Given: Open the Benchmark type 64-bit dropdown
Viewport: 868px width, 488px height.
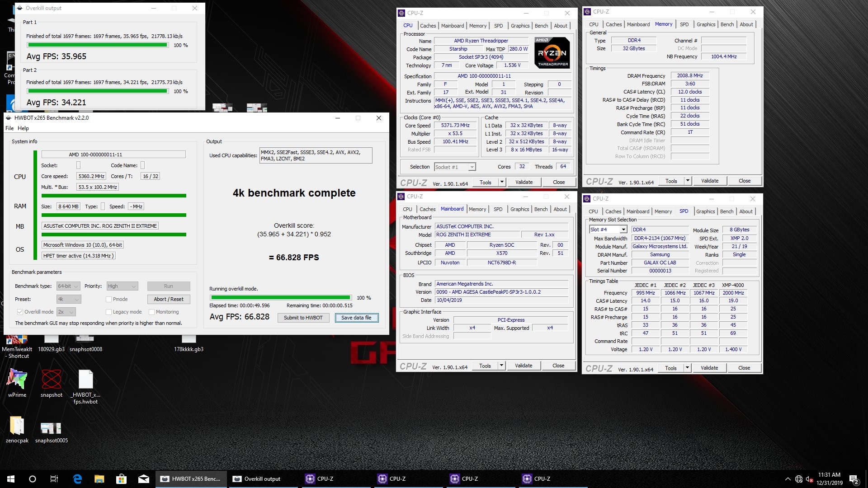Looking at the screenshot, I should tap(68, 286).
